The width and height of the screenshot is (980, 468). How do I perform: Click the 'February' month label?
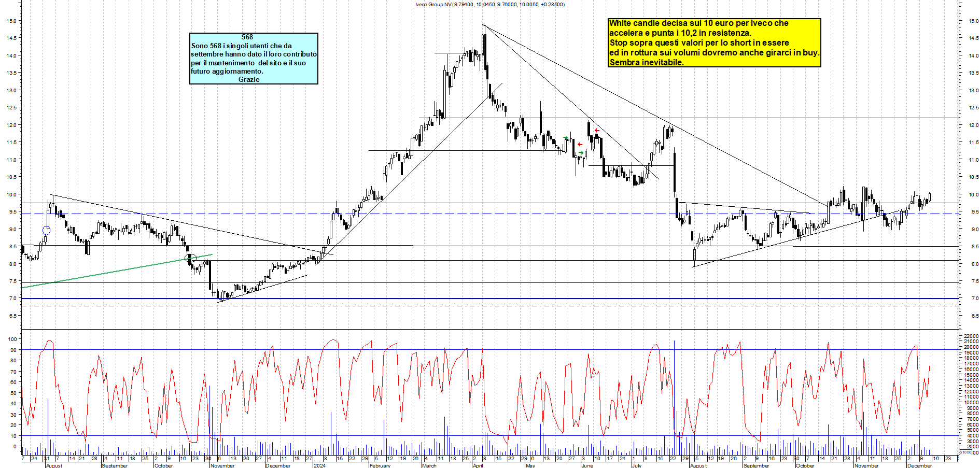click(380, 465)
